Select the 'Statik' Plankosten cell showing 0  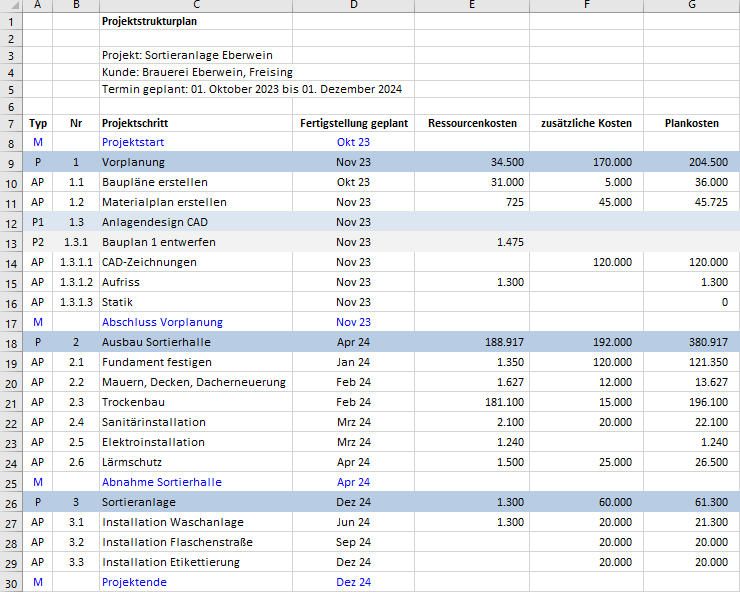point(691,302)
